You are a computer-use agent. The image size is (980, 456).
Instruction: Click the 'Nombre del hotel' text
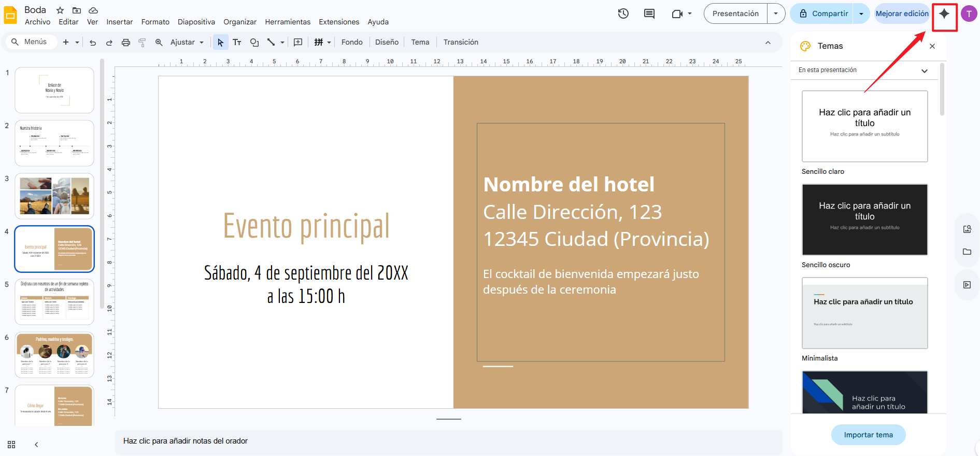click(569, 185)
